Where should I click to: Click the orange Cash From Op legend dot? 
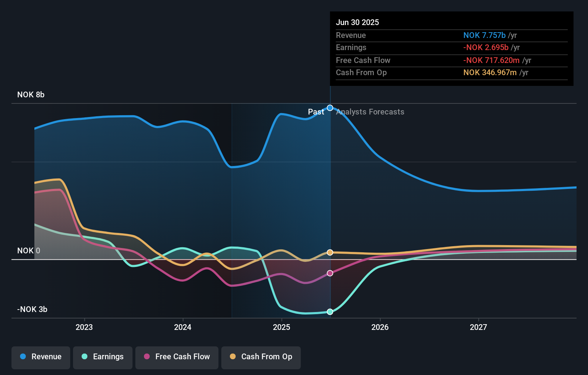pyautogui.click(x=233, y=357)
